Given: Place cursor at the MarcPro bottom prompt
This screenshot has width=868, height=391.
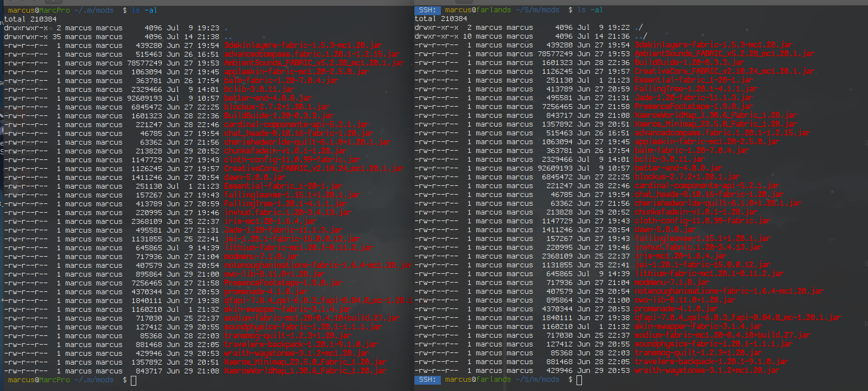Looking at the screenshot, I should 134,380.
